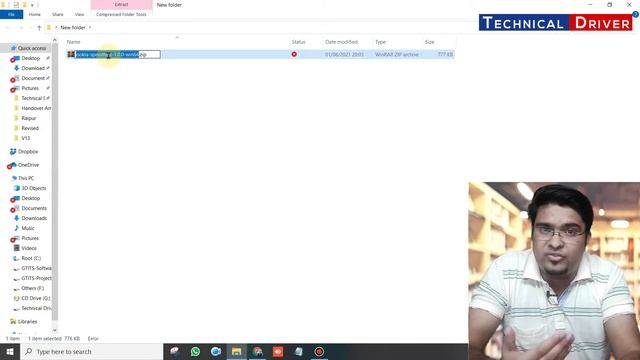Select Dropbox in the navigation pane

(28, 151)
